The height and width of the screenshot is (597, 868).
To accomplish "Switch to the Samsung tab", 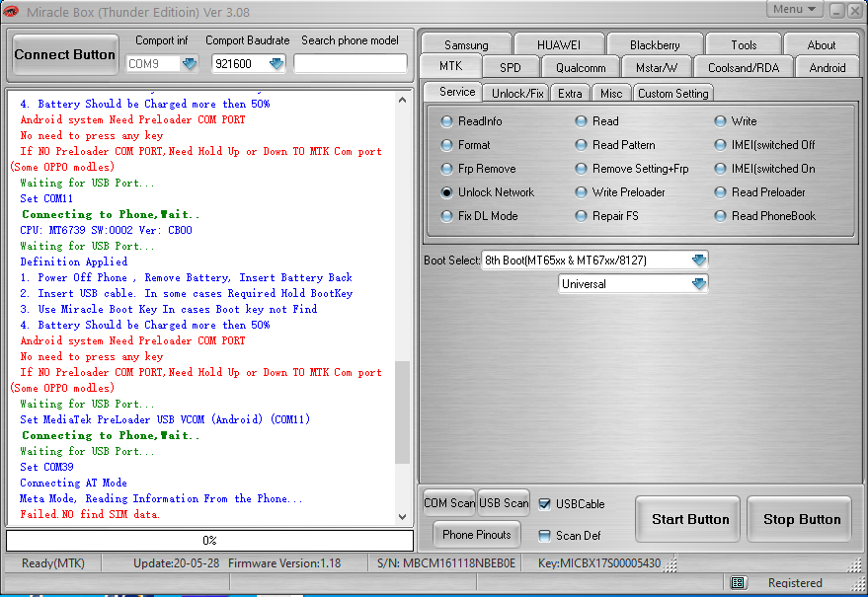I will (x=466, y=44).
